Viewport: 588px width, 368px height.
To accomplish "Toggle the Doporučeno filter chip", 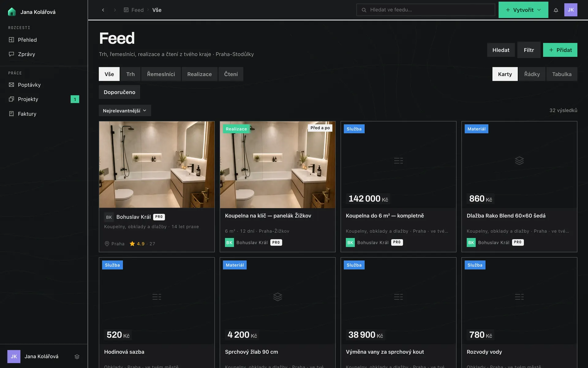I will coord(119,92).
